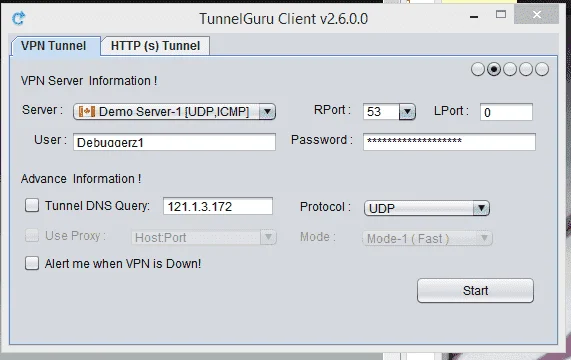Click the 'VPN Server Information !' heading
The width and height of the screenshot is (571, 360).
tap(89, 80)
